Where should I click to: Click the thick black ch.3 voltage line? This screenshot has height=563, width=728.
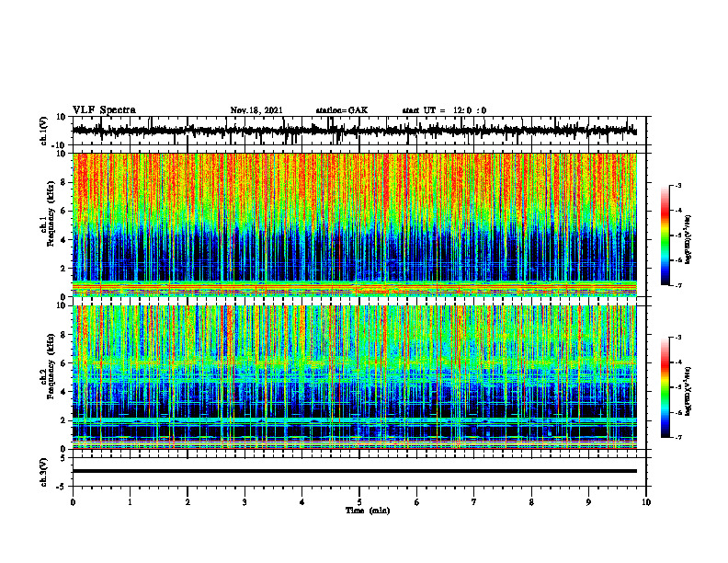pyautogui.click(x=355, y=471)
